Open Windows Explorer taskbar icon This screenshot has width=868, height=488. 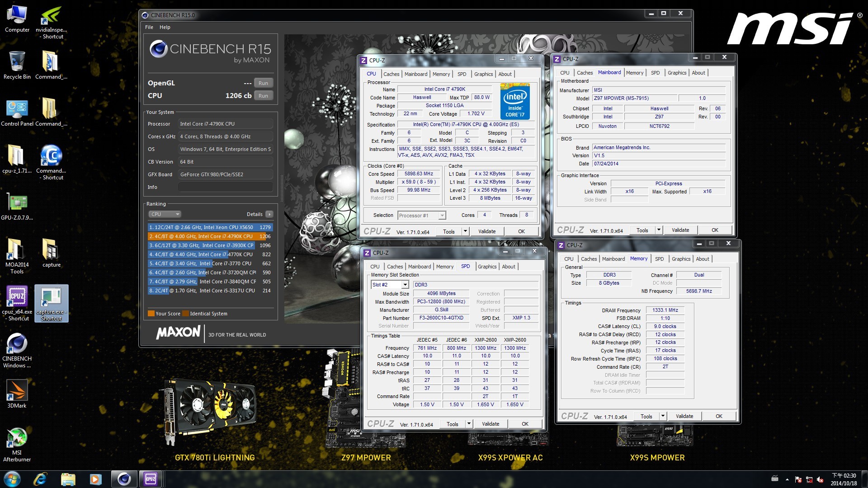click(68, 479)
